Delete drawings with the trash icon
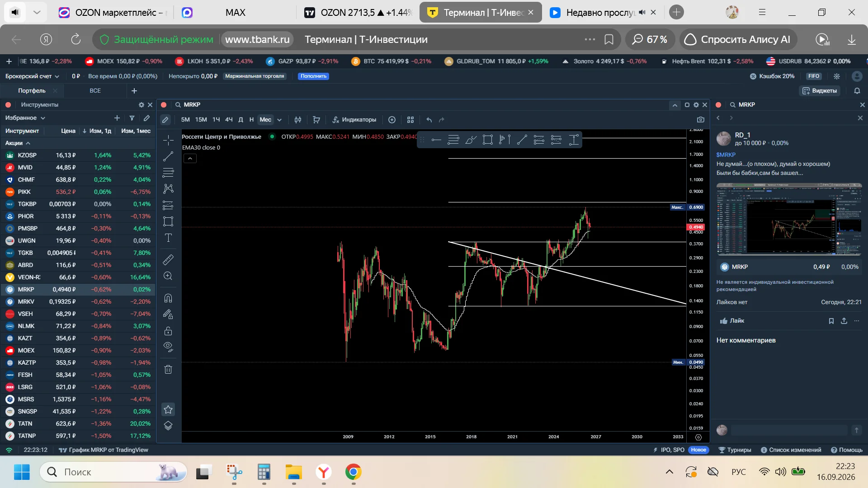This screenshot has height=488, width=868. (168, 370)
